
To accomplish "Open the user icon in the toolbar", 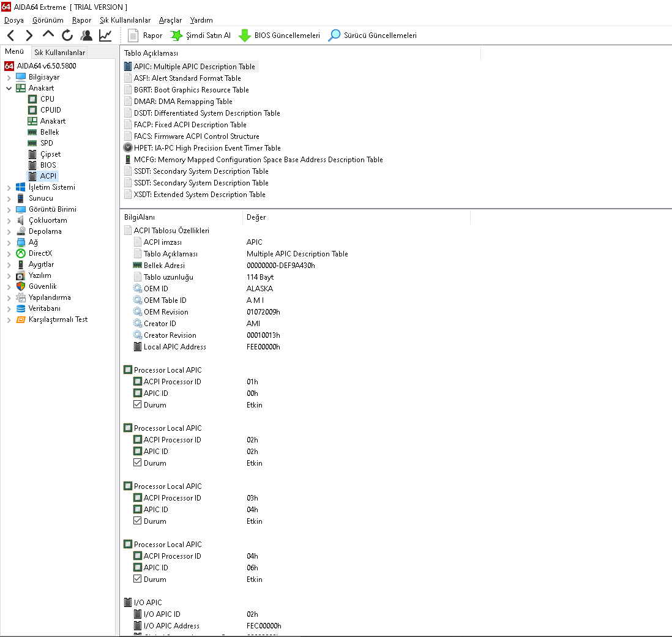I will tap(86, 35).
